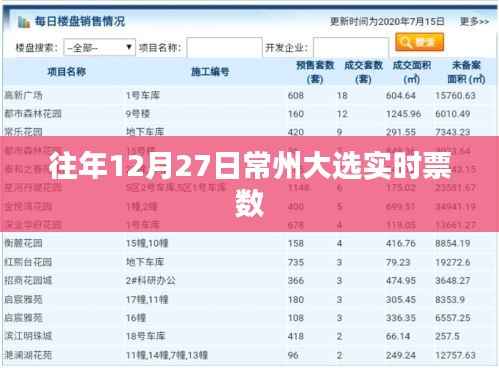Click sold area value 604.64
Image resolution: width=499 pixels, height=368 pixels.
click(x=401, y=96)
